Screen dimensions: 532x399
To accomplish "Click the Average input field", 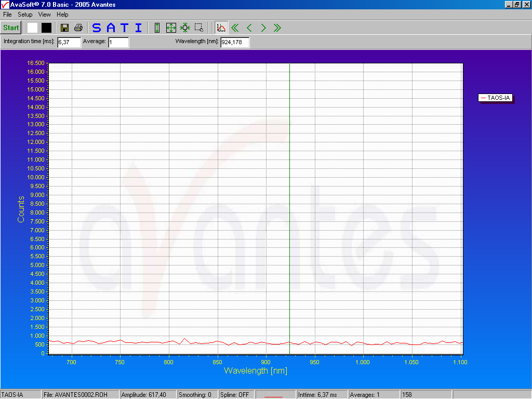I will pyautogui.click(x=118, y=43).
